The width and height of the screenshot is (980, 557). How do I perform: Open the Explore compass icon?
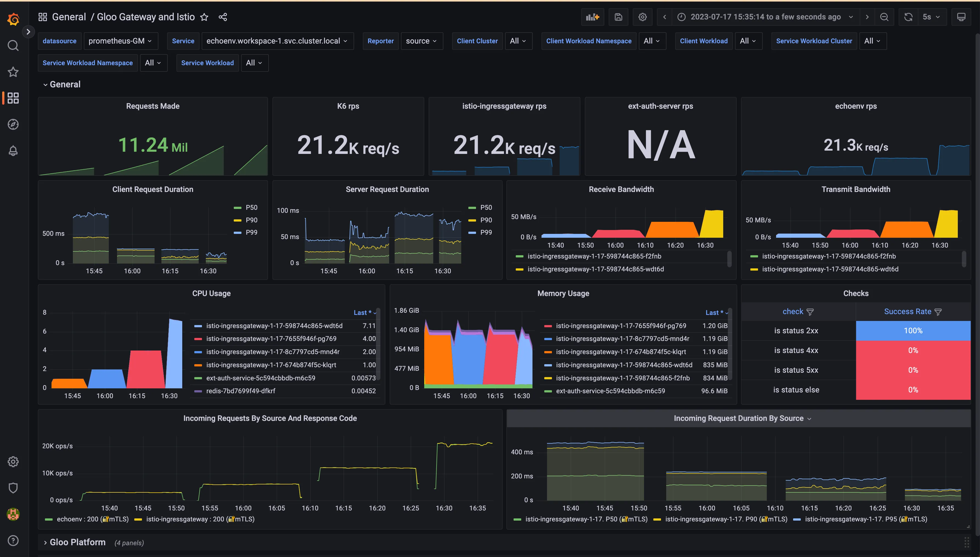[x=13, y=124]
